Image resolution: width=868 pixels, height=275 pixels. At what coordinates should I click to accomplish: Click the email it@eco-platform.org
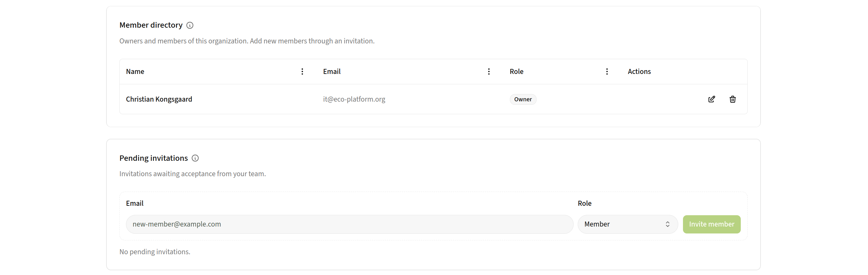click(354, 99)
